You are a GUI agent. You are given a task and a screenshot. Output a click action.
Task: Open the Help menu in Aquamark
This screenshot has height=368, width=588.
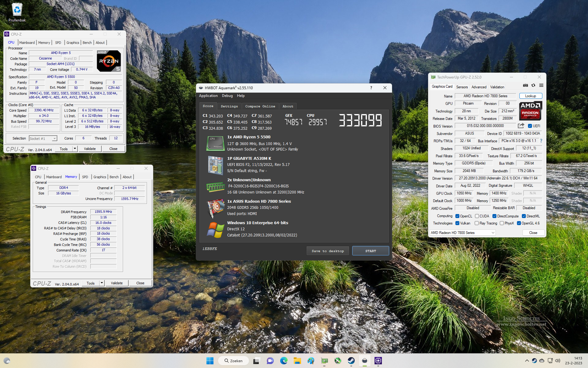241,96
